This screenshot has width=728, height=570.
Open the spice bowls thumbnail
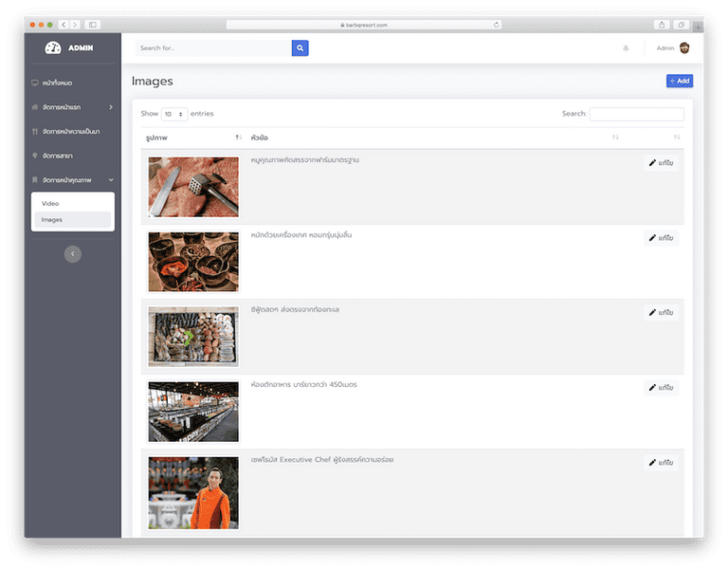[193, 262]
